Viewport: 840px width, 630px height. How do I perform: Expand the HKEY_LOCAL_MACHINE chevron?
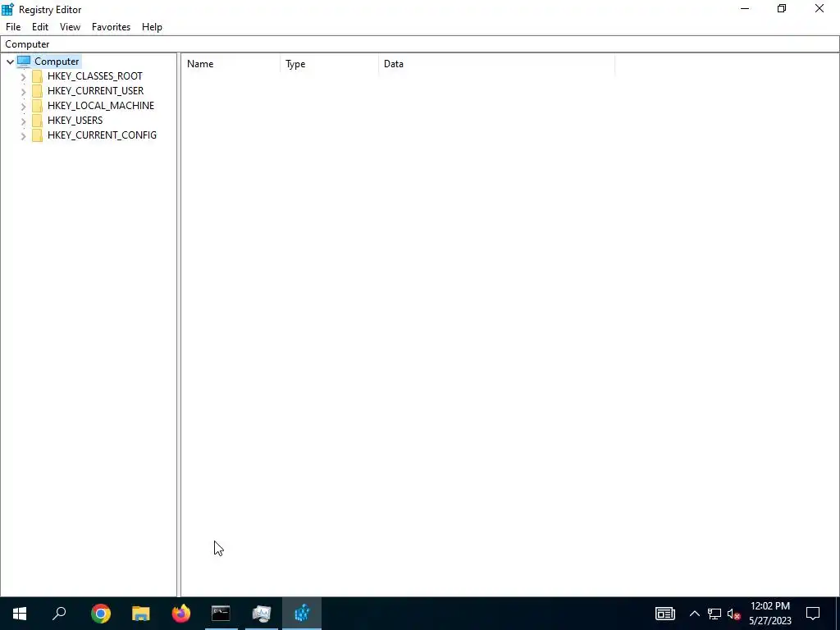23,106
